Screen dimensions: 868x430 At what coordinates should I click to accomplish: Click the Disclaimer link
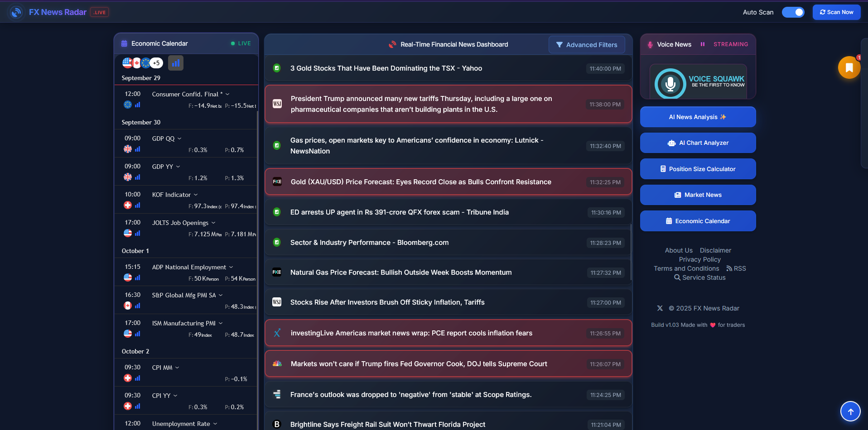(x=715, y=250)
